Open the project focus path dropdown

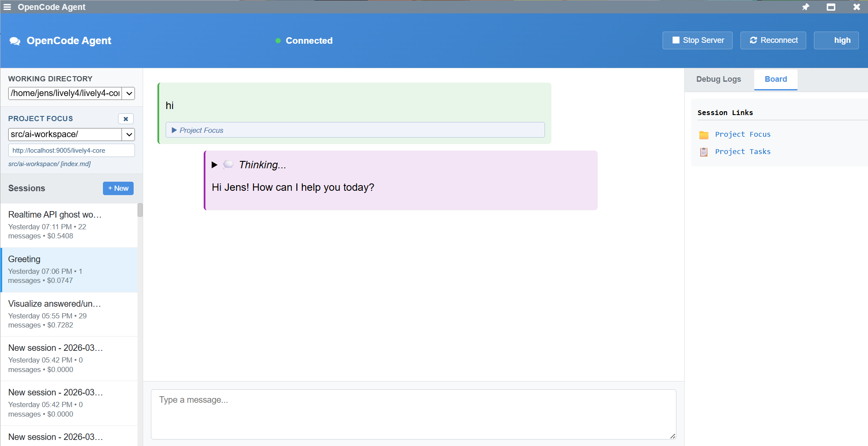[x=129, y=135]
